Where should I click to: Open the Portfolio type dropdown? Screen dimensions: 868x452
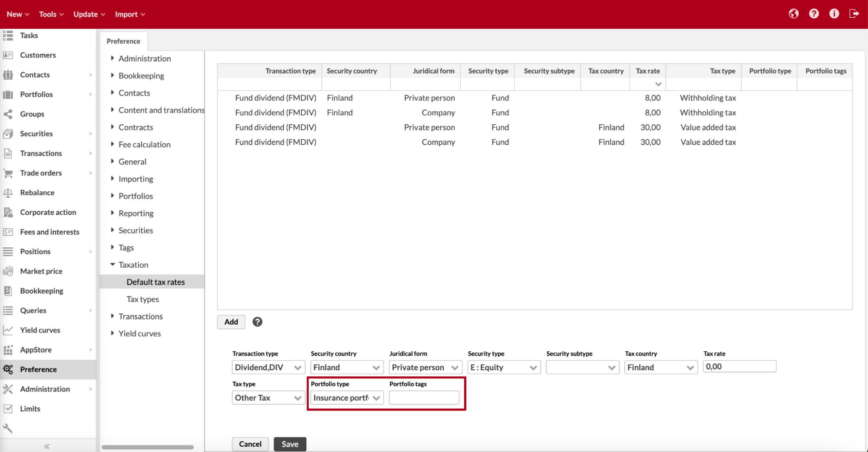point(347,398)
